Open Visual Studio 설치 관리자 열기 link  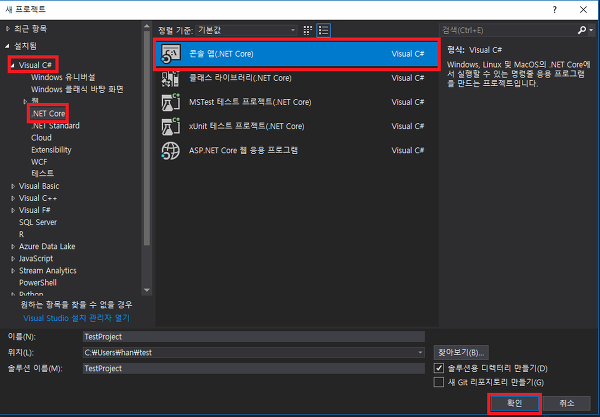[x=77, y=318]
